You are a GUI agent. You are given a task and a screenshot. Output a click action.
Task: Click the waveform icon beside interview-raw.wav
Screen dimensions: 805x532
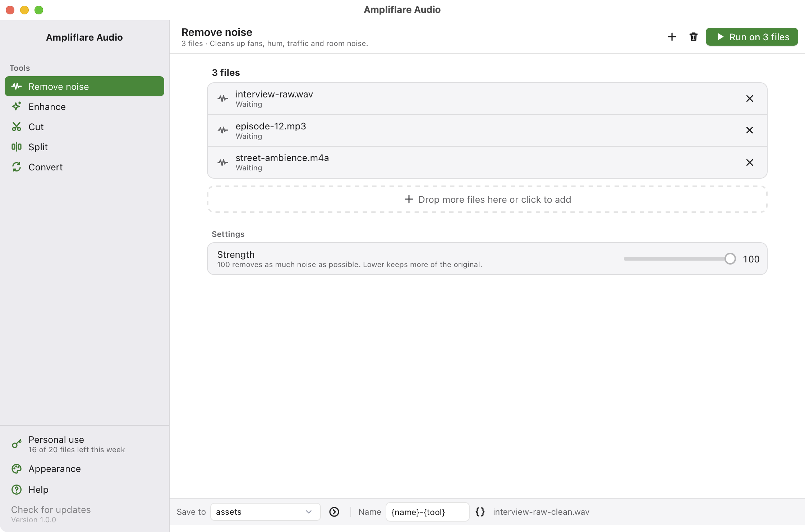[x=223, y=98]
